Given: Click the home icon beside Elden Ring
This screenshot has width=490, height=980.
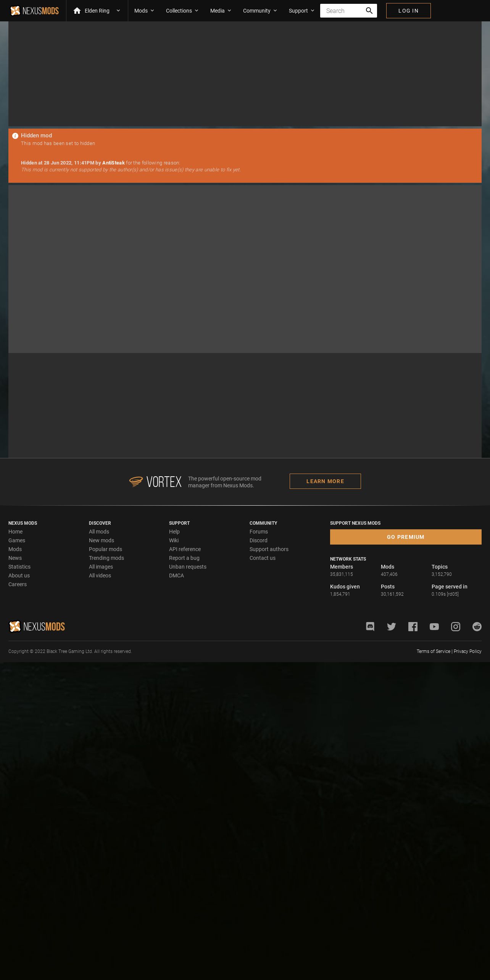Looking at the screenshot, I should 77,11.
